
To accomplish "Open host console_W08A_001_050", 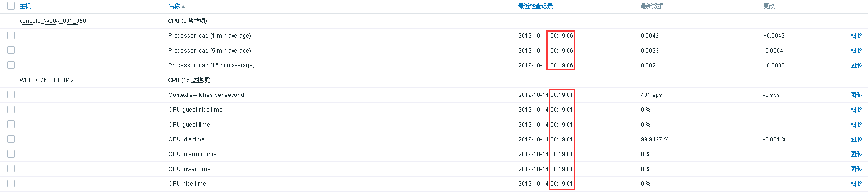I will tap(53, 21).
